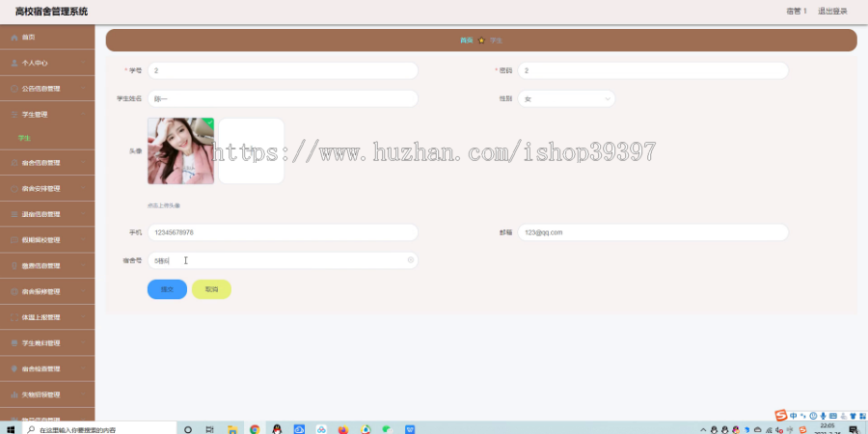
Task: Open the Windows Start menu
Action: coord(11,429)
